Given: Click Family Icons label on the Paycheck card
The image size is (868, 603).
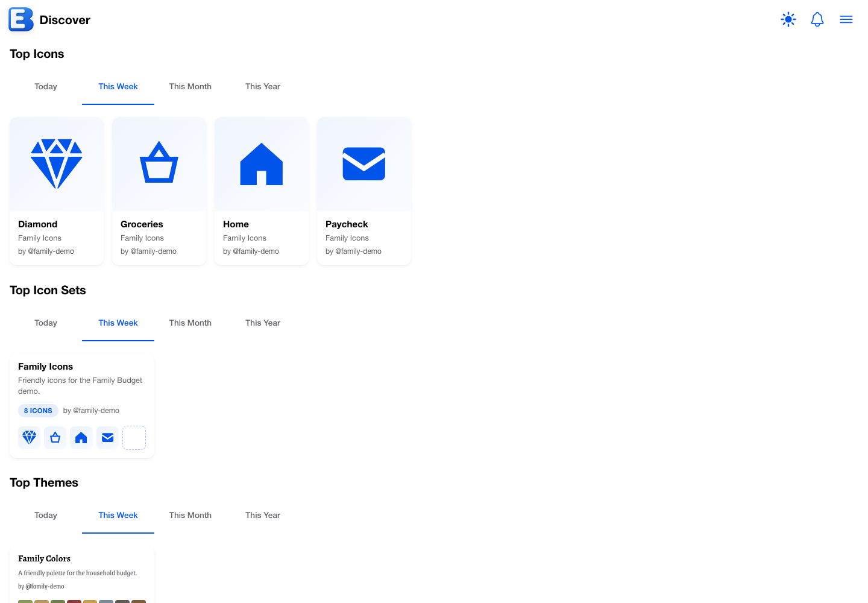Looking at the screenshot, I should pos(347,238).
